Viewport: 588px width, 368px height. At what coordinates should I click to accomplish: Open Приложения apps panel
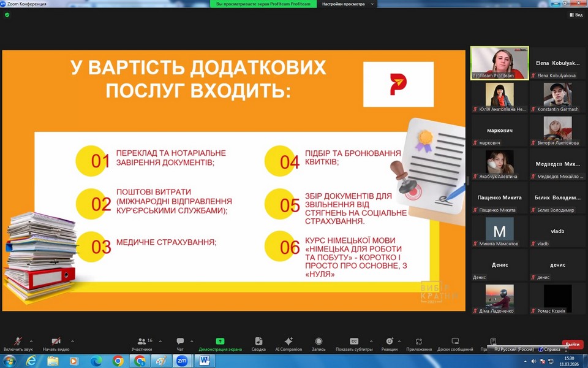(x=419, y=342)
